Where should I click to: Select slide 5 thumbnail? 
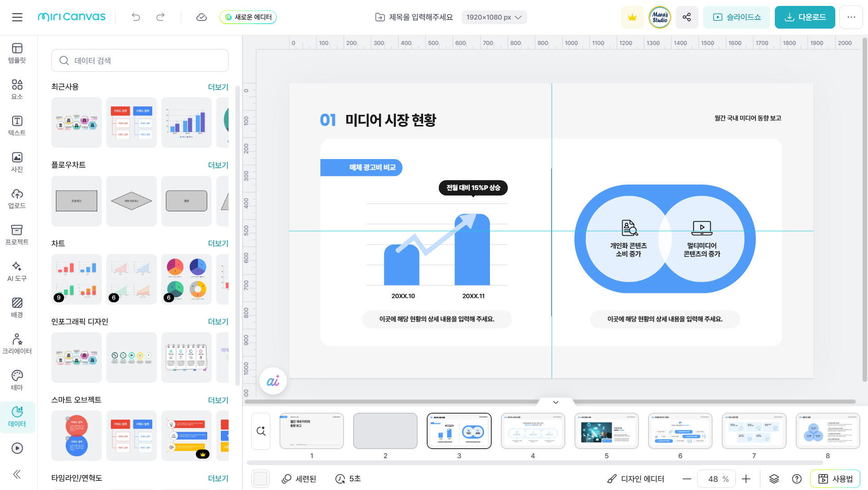(x=606, y=431)
